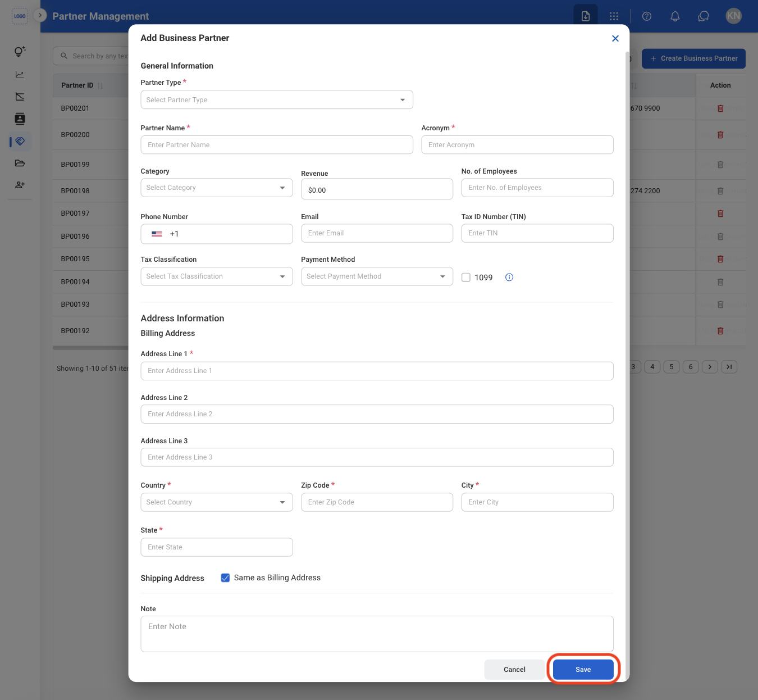Click the 1099 info icon
This screenshot has width=758, height=700.
click(509, 278)
